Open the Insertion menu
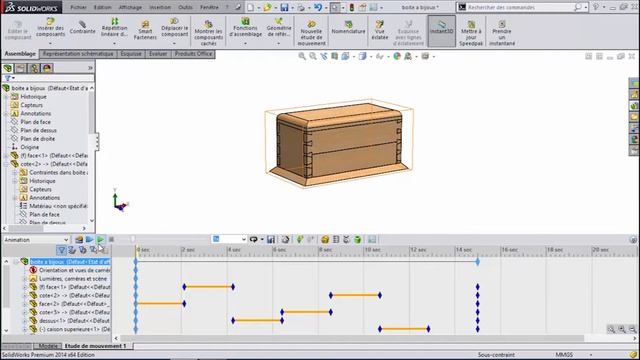The width and height of the screenshot is (640, 360). point(160,7)
